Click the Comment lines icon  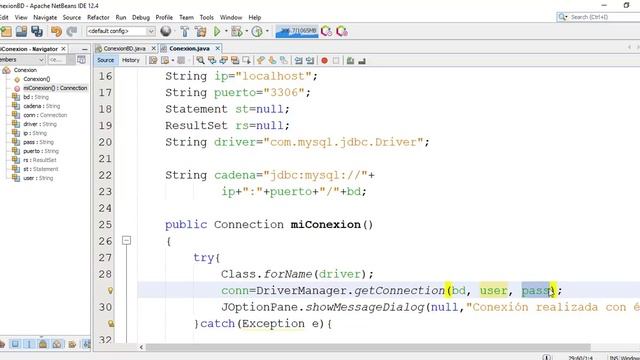click(350, 61)
